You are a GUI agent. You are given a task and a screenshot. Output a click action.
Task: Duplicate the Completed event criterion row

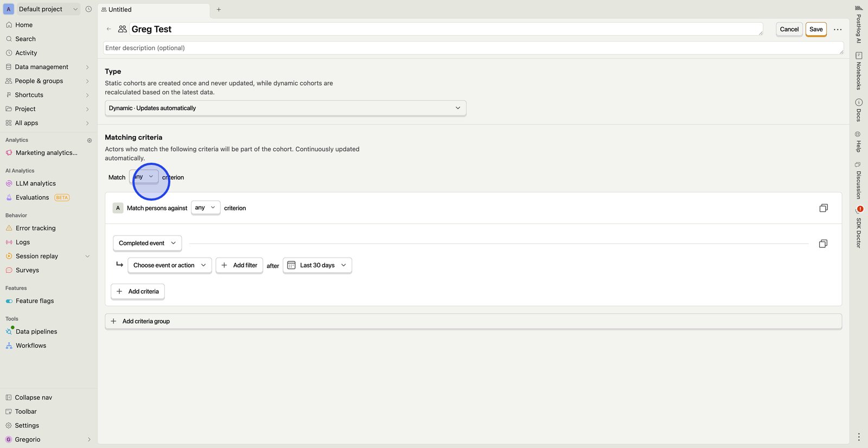(x=822, y=244)
